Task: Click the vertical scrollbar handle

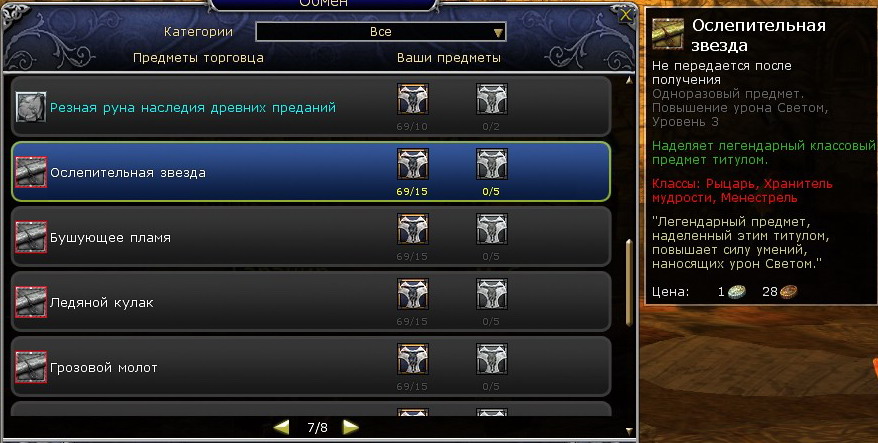Action: click(629, 283)
